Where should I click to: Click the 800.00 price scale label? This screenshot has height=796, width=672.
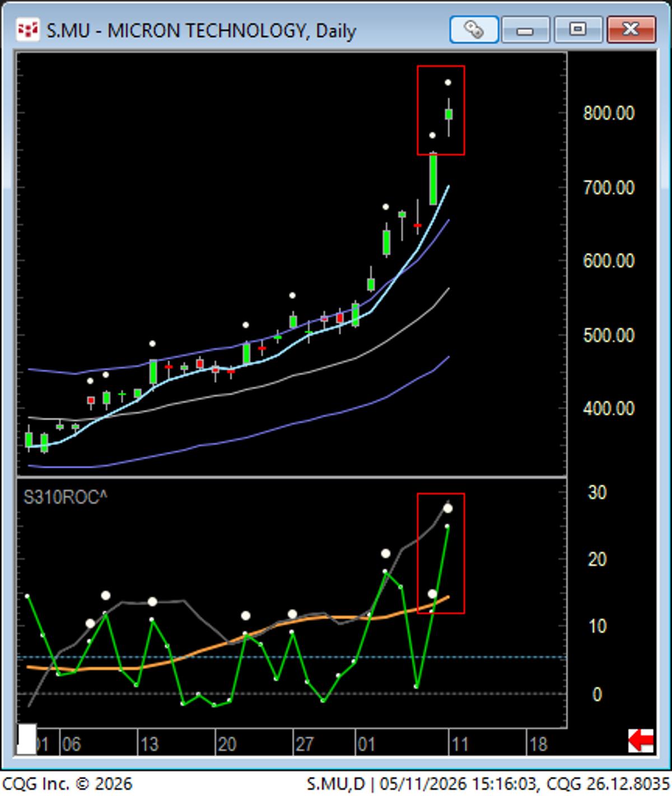[609, 114]
